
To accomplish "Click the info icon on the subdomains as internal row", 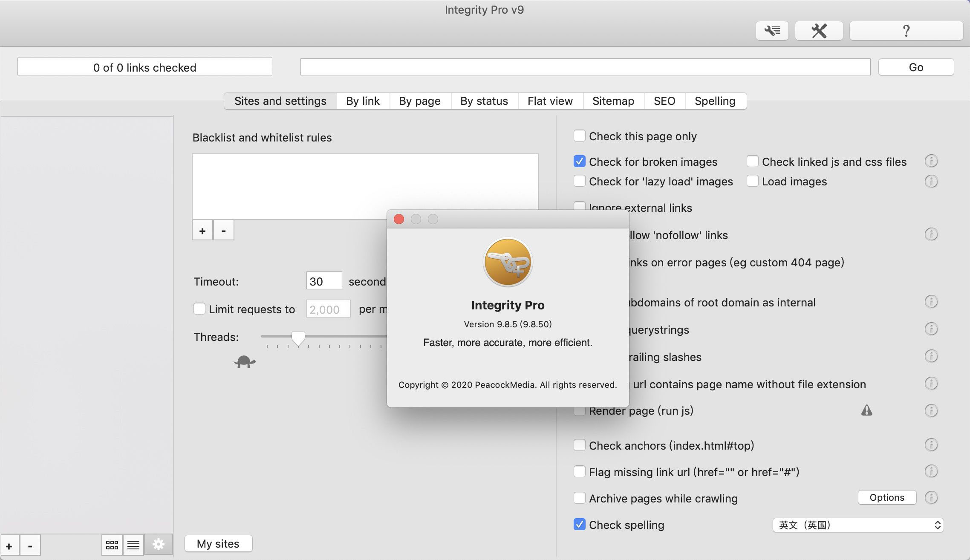I will pos(931,302).
